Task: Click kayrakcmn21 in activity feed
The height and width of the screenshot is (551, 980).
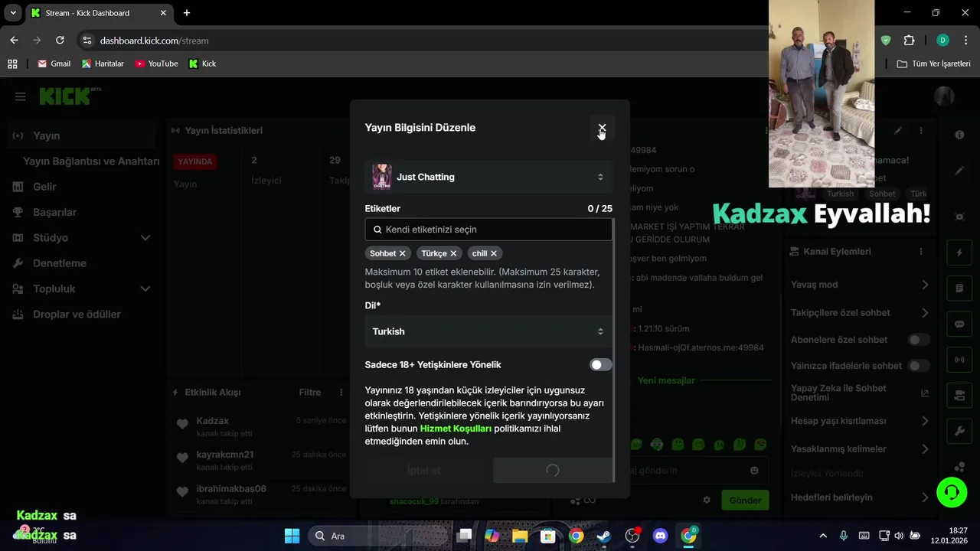Action: [x=224, y=455]
